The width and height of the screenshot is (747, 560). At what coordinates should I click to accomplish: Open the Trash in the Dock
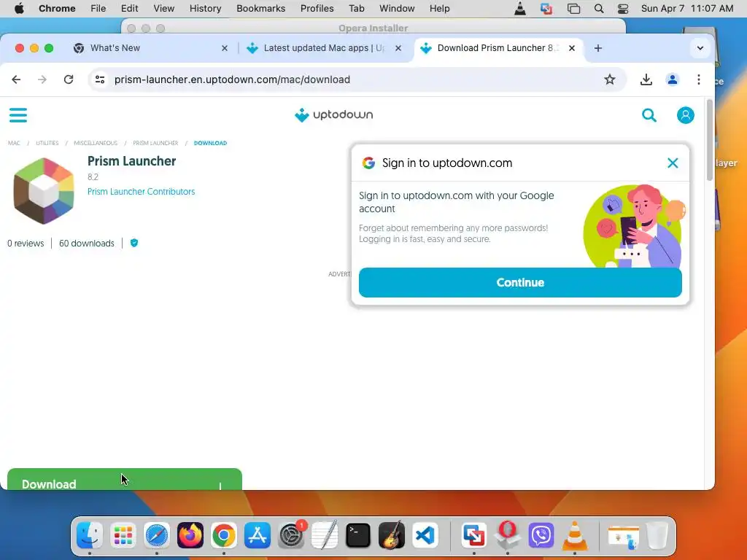pyautogui.click(x=657, y=536)
